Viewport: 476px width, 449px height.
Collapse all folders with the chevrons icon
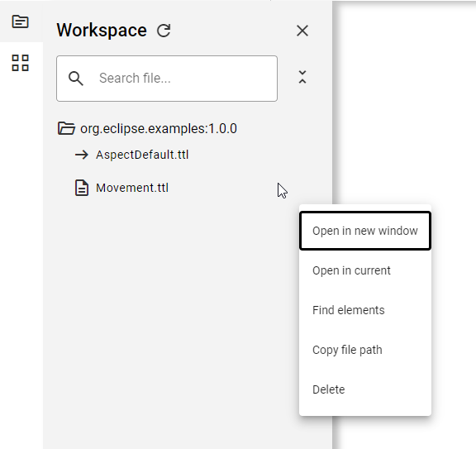click(302, 77)
